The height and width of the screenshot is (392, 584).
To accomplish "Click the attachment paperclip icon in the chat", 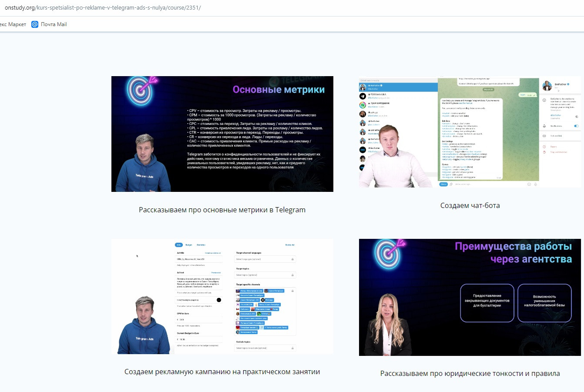I will (x=451, y=184).
